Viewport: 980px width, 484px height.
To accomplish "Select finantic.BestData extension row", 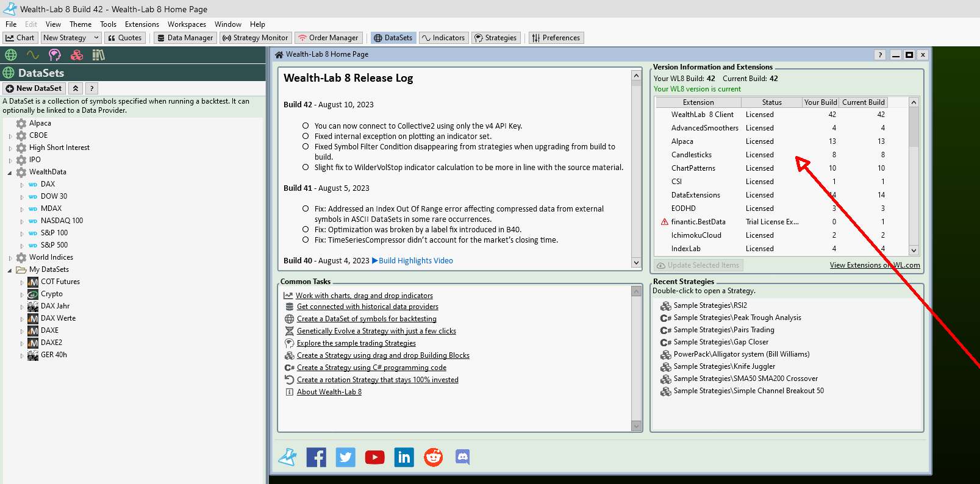I will coord(782,222).
